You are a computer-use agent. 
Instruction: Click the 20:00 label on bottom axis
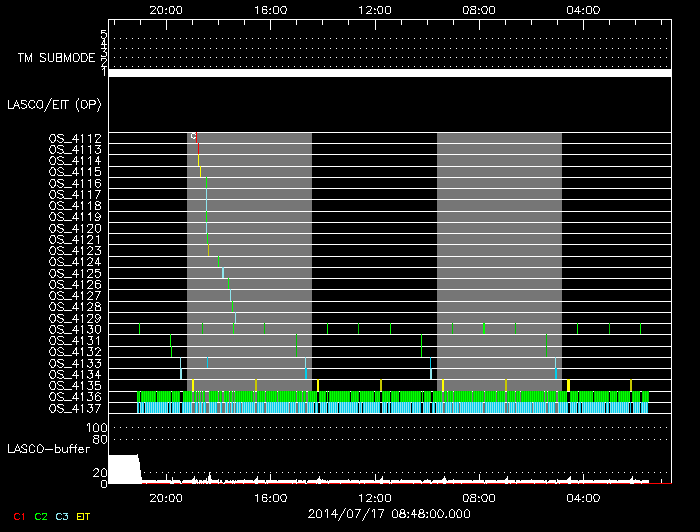(x=165, y=496)
